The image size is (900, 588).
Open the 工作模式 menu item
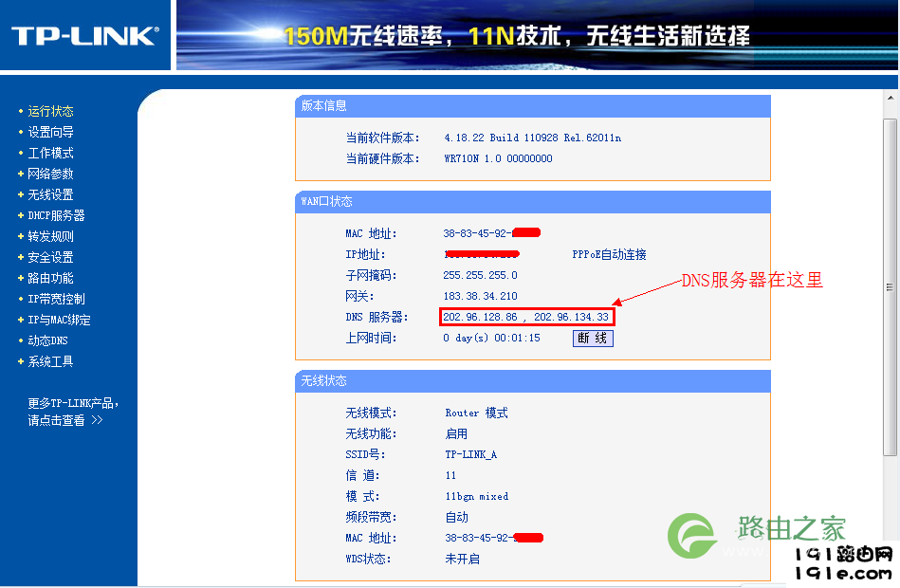50,153
